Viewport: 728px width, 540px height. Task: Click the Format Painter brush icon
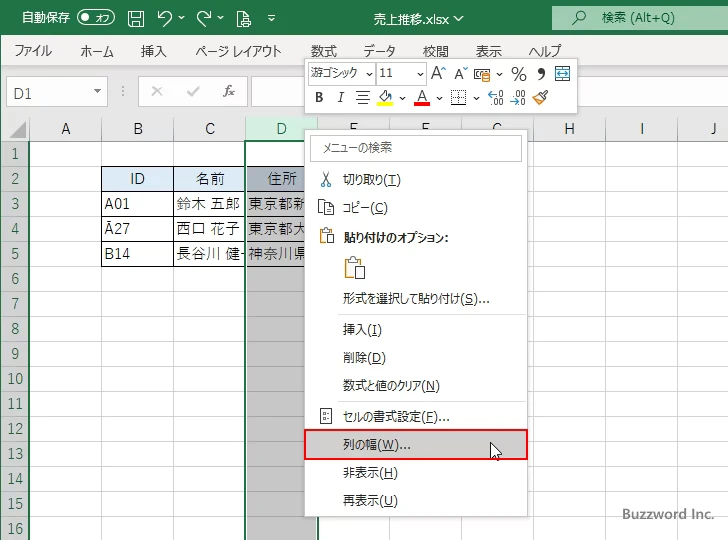[540, 98]
